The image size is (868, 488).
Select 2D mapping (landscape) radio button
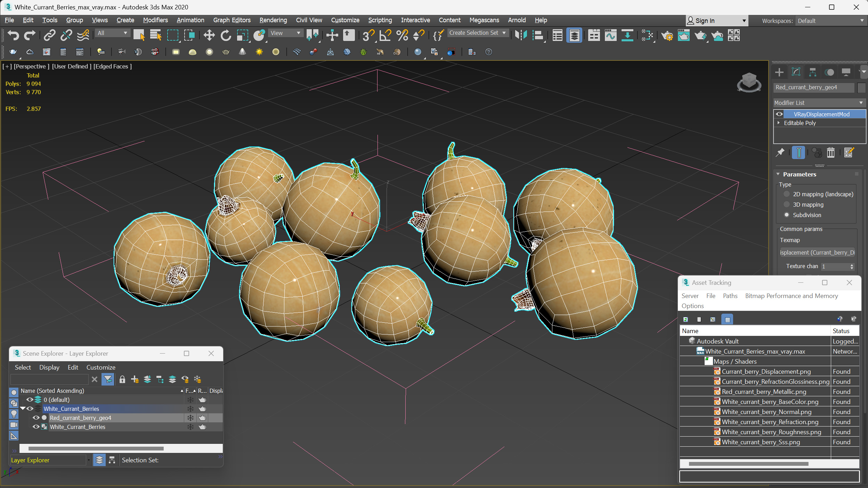[x=787, y=194]
